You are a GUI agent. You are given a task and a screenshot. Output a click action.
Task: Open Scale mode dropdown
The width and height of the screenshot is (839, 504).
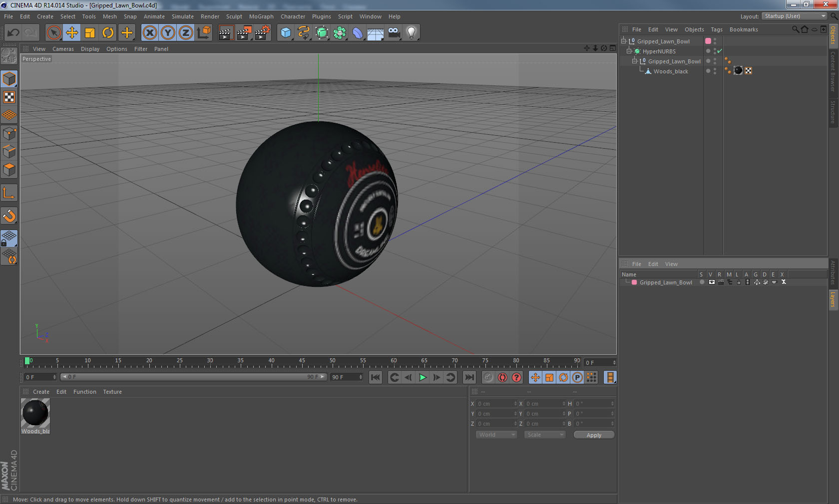(x=545, y=435)
